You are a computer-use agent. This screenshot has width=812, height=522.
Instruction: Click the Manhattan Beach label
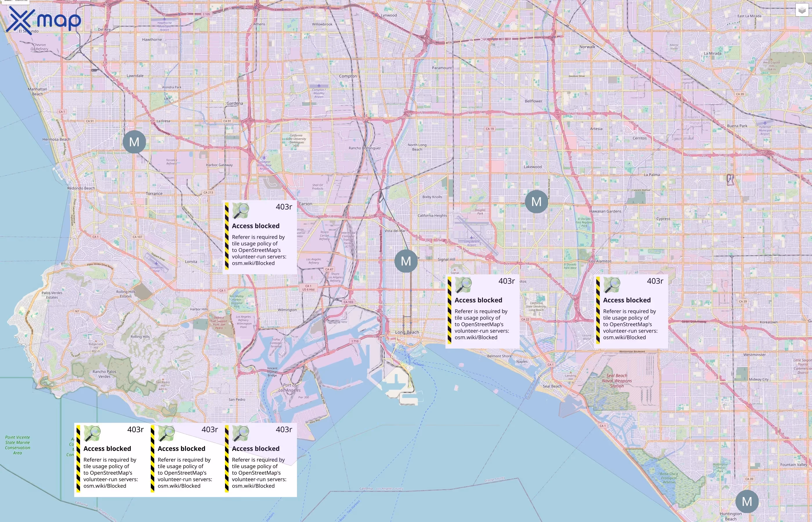(x=37, y=92)
